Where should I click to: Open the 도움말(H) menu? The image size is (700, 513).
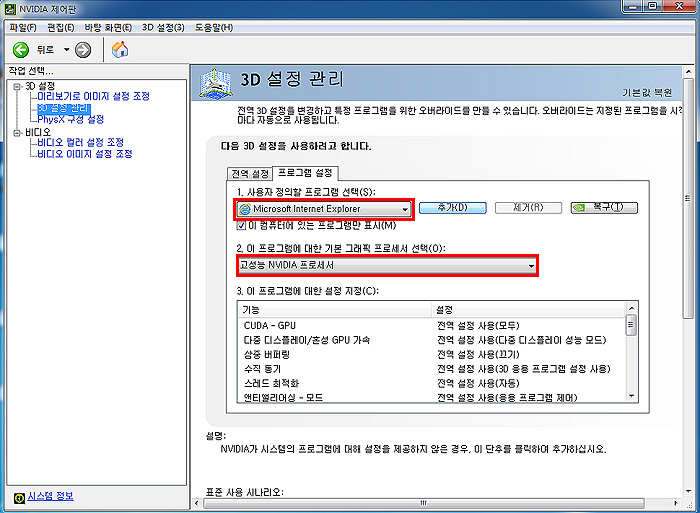coord(214,28)
